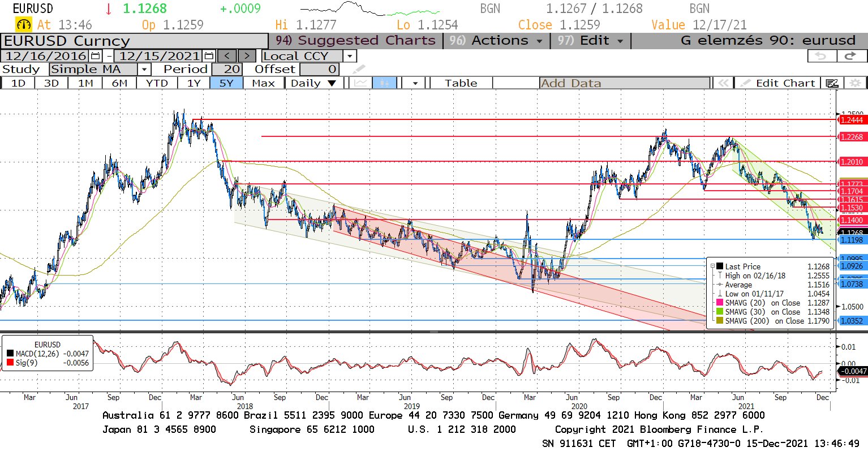868x460 pixels.
Task: Click the Add Data input field
Action: [625, 83]
